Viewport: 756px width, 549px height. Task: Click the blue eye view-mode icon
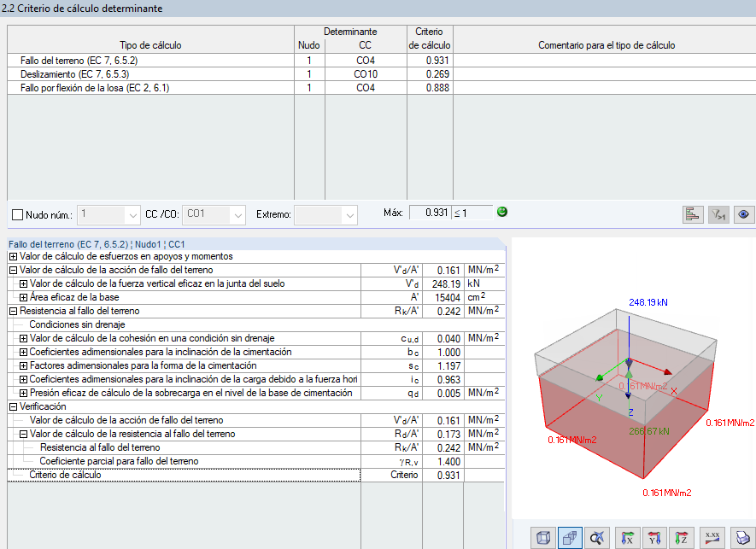pyautogui.click(x=743, y=214)
